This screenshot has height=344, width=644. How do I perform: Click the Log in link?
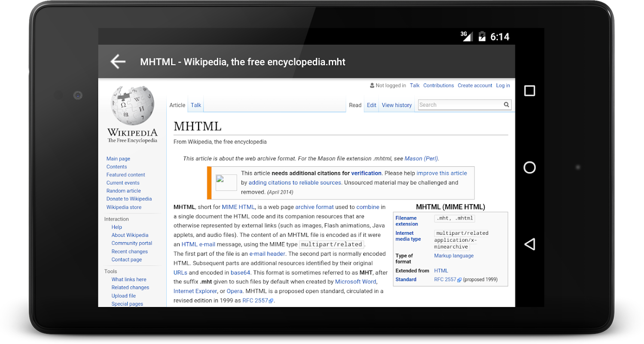pos(503,86)
